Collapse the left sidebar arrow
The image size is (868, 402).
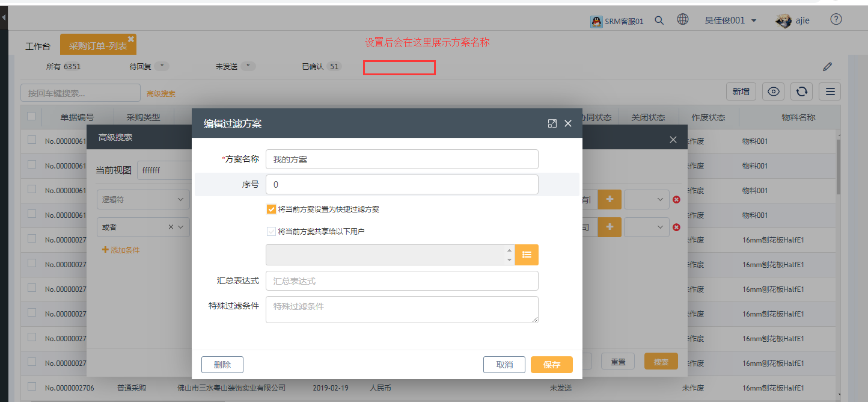(4, 18)
